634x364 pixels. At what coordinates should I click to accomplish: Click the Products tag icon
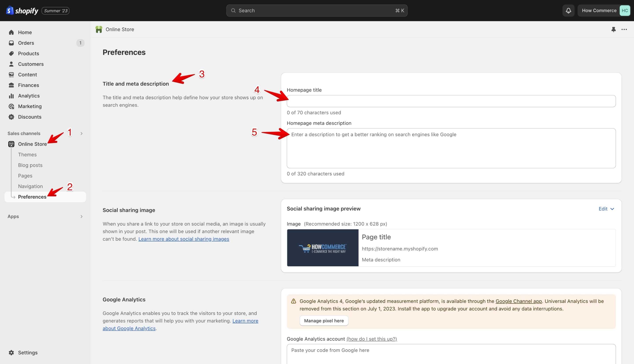(x=11, y=53)
